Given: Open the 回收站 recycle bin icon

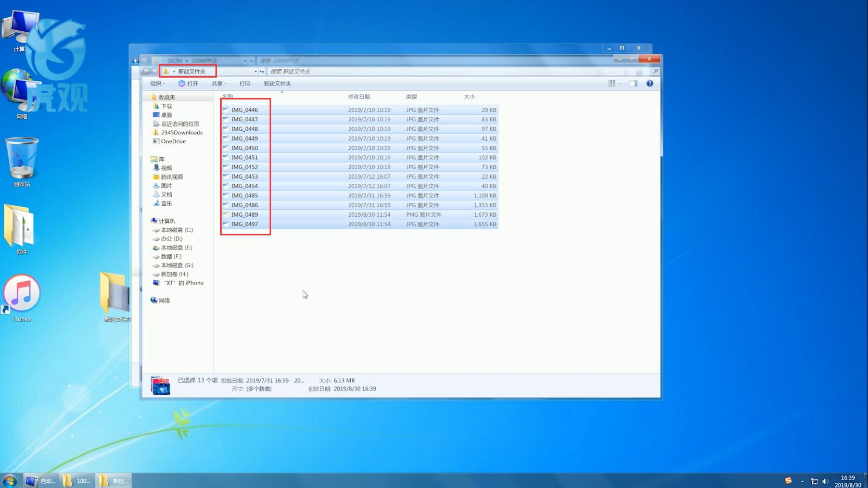Looking at the screenshot, I should tap(22, 162).
